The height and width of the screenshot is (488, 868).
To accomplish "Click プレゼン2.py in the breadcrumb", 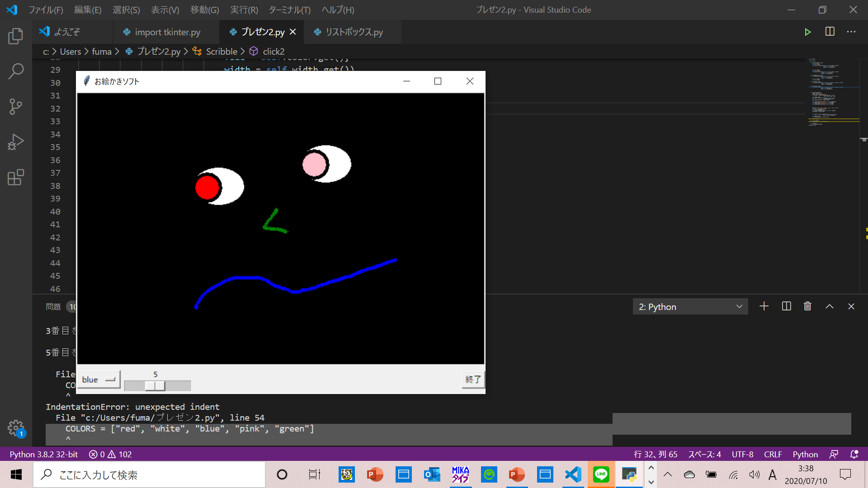I will [x=159, y=52].
